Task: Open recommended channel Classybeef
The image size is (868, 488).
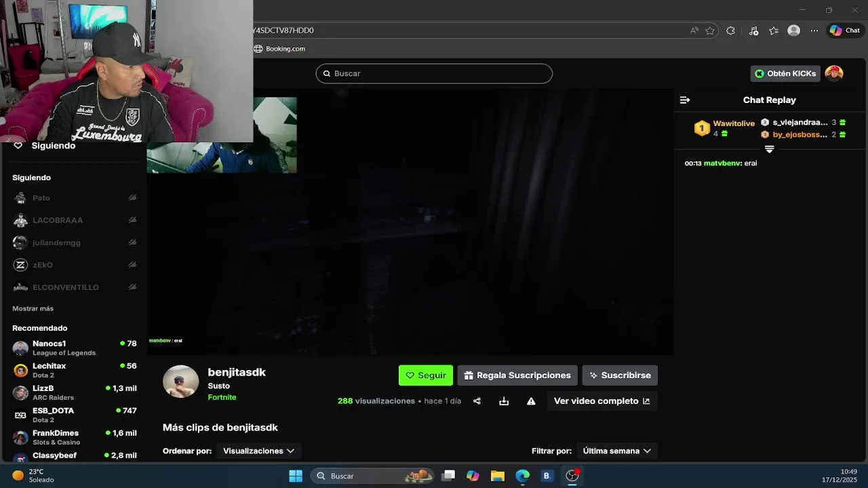Action: [75, 455]
